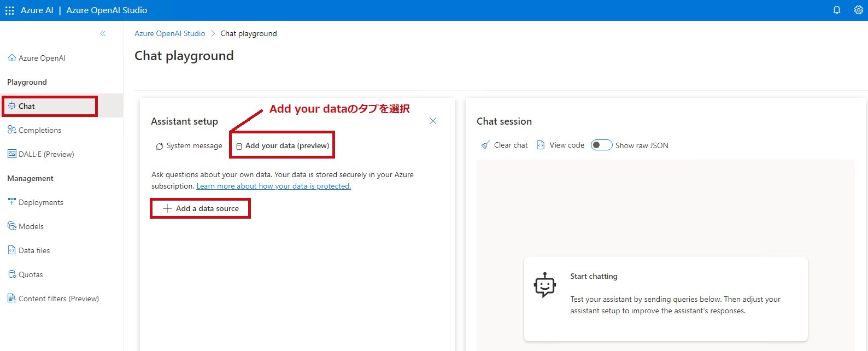Click the System message refresh icon
This screenshot has width=868, height=351.
(160, 146)
